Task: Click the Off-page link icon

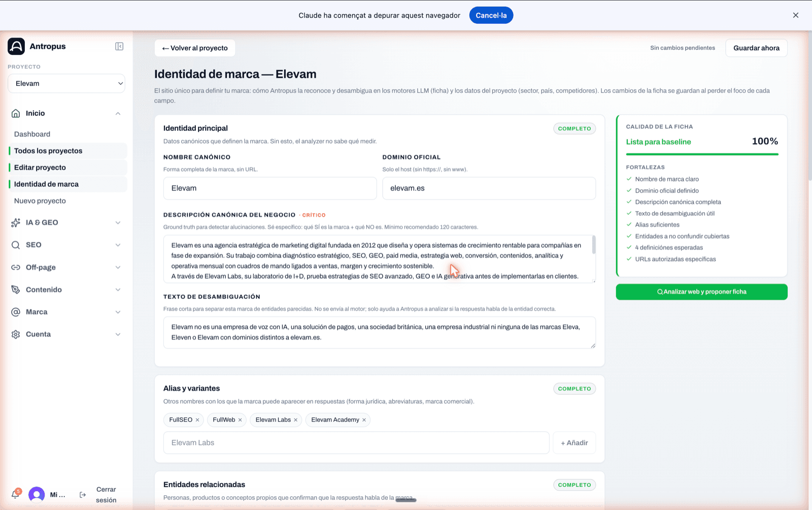Action: pyautogui.click(x=16, y=267)
